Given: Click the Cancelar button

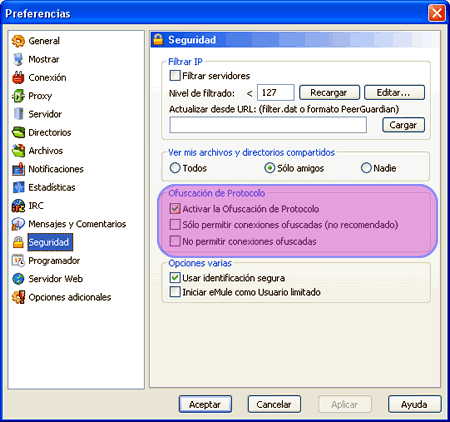Looking at the screenshot, I should [x=274, y=404].
